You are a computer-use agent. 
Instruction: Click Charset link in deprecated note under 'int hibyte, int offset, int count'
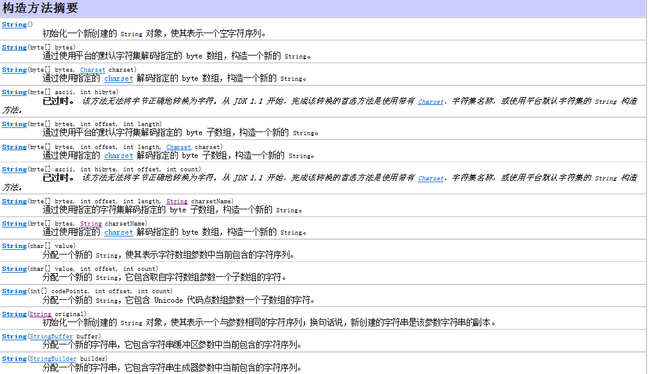pos(431,178)
